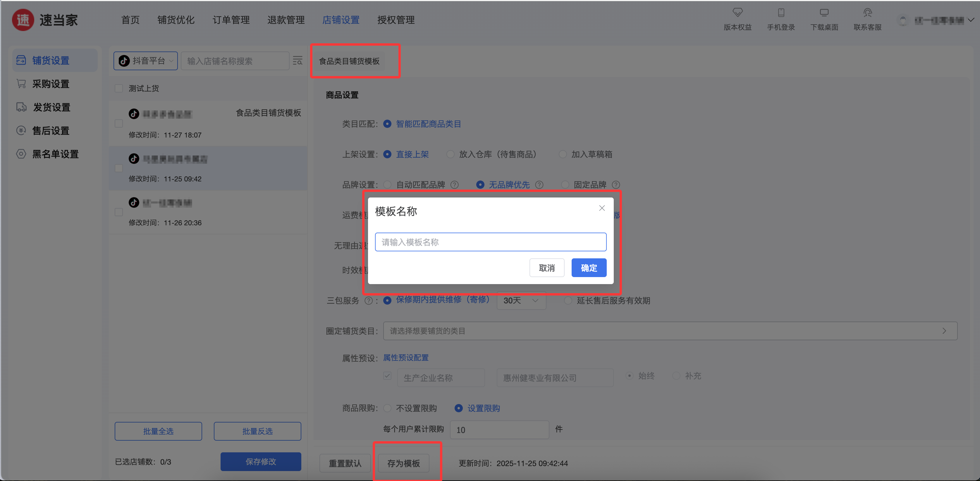The width and height of the screenshot is (980, 481).
Task: Choose 不设置限购 radio button
Action: coord(387,408)
